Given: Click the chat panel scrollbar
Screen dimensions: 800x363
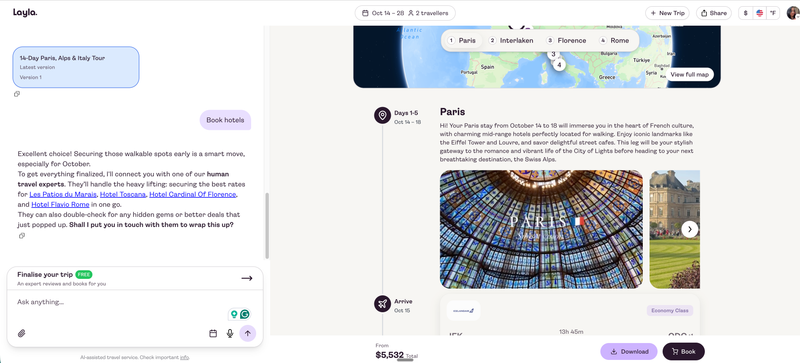Looking at the screenshot, I should point(266,225).
